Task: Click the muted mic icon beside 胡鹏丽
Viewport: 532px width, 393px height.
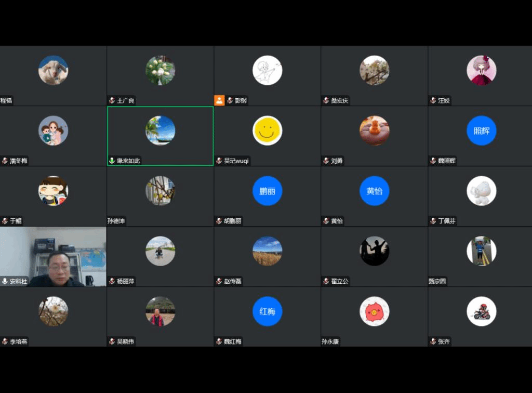Action: click(219, 221)
